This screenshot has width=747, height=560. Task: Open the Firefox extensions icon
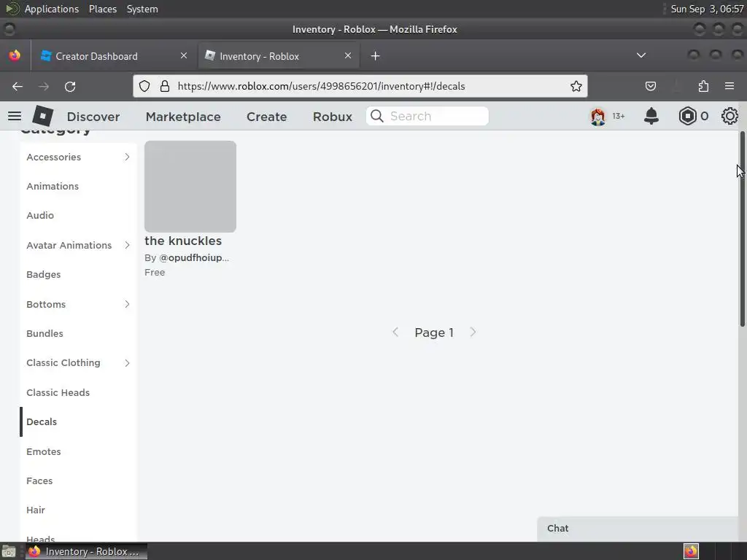click(x=703, y=86)
